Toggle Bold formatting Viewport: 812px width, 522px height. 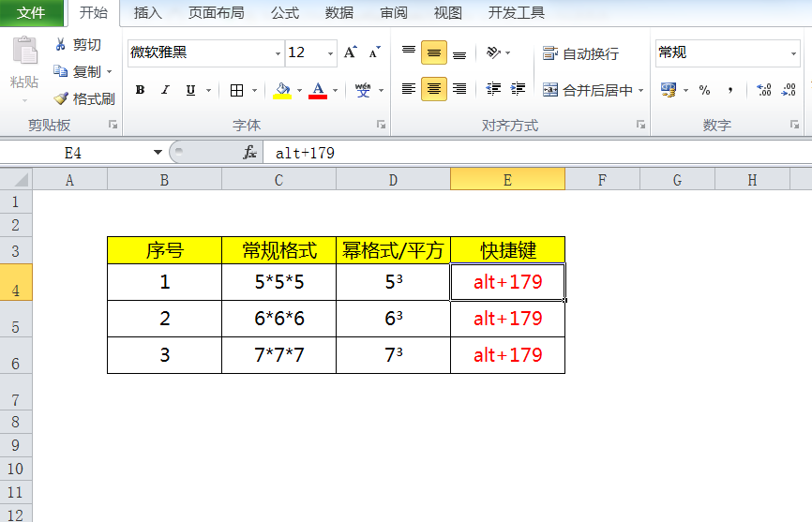pyautogui.click(x=140, y=91)
